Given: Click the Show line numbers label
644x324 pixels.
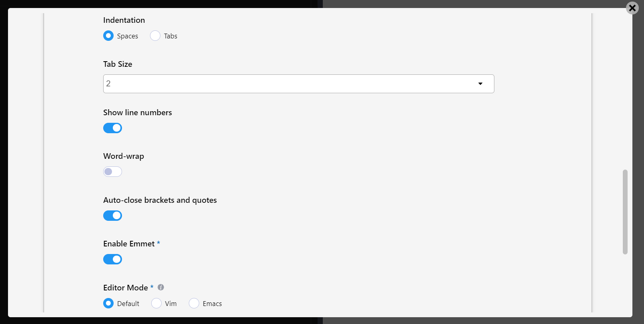Looking at the screenshot, I should (138, 112).
